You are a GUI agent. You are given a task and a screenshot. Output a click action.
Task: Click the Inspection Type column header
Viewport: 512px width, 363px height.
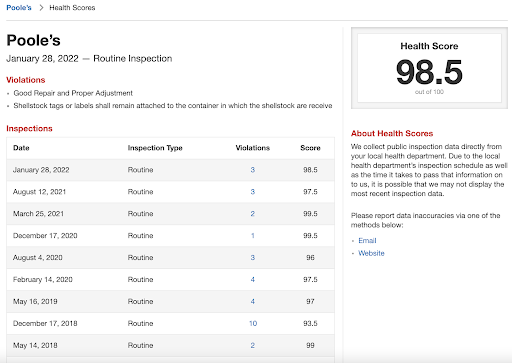(155, 148)
